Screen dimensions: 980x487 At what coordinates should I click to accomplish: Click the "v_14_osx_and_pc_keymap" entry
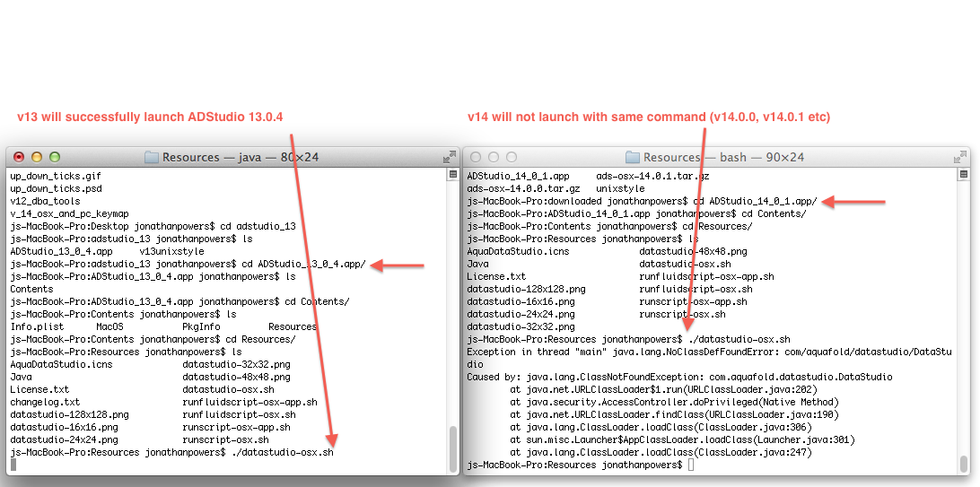tap(69, 213)
